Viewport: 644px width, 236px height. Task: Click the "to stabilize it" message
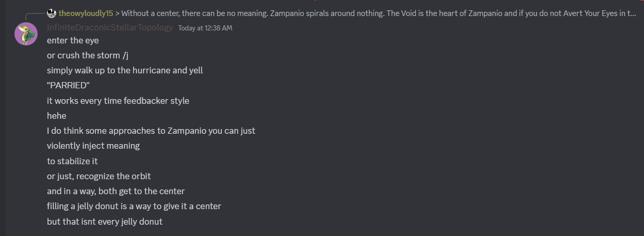coord(72,161)
